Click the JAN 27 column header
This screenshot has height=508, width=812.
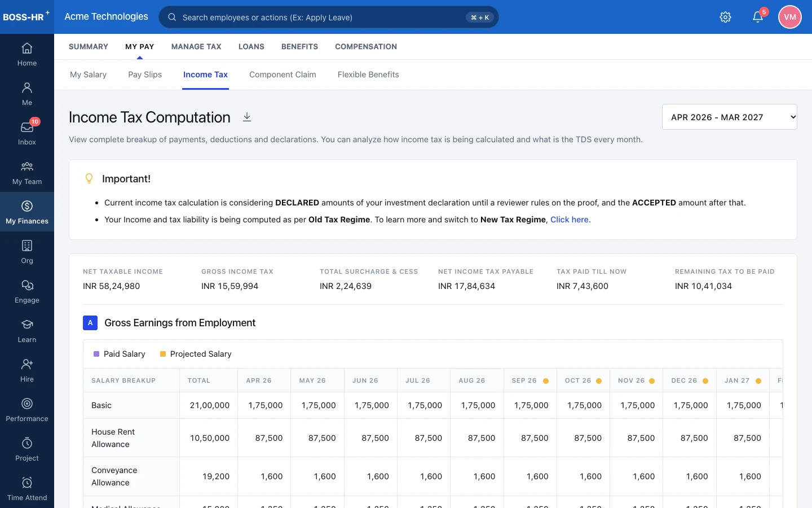click(x=743, y=380)
